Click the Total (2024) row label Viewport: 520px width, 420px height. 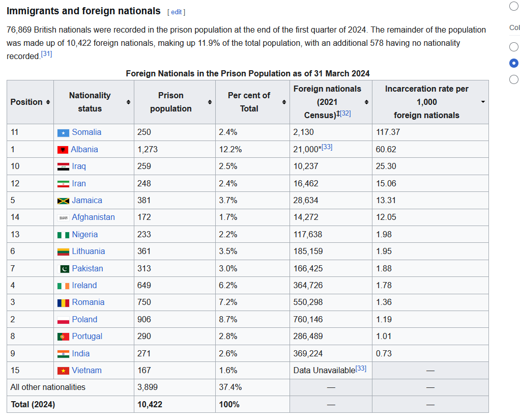pos(33,404)
